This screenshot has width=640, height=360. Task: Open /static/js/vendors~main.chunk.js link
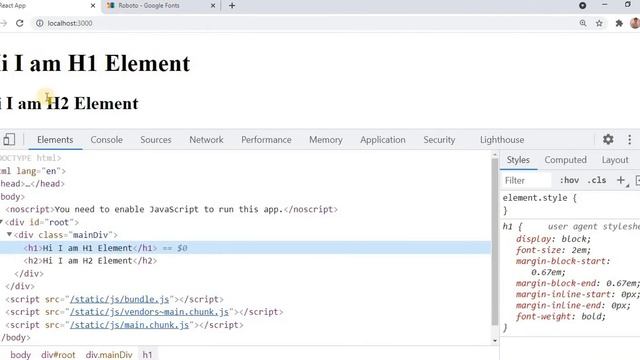[149, 312]
